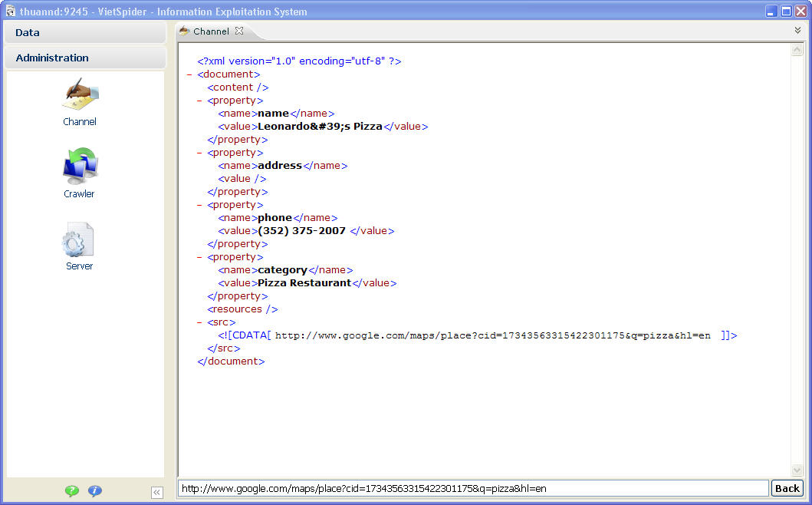
Task: Click the content tag line
Action: [x=238, y=87]
